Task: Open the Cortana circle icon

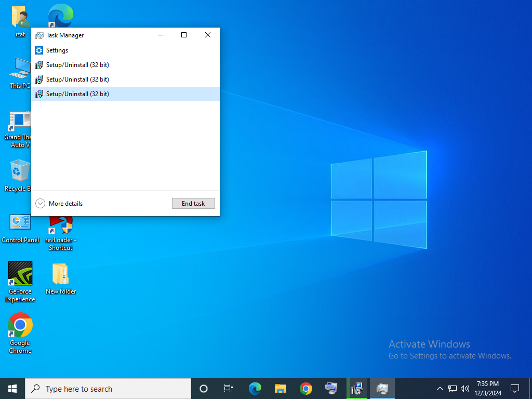Action: [204, 389]
